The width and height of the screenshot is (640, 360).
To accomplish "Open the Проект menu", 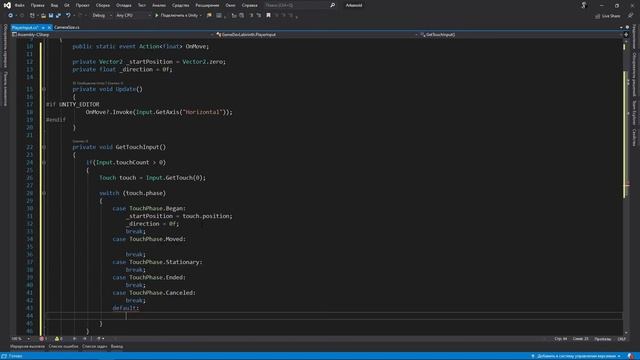I will point(82,5).
